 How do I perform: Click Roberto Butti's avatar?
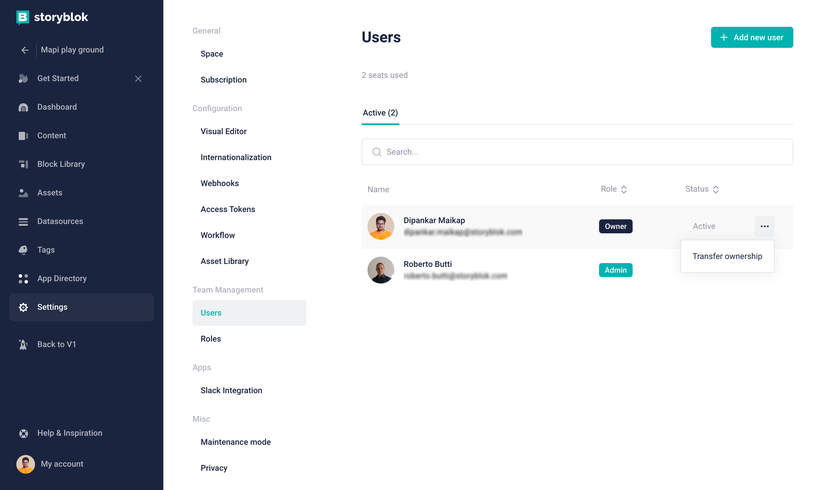coord(381,270)
